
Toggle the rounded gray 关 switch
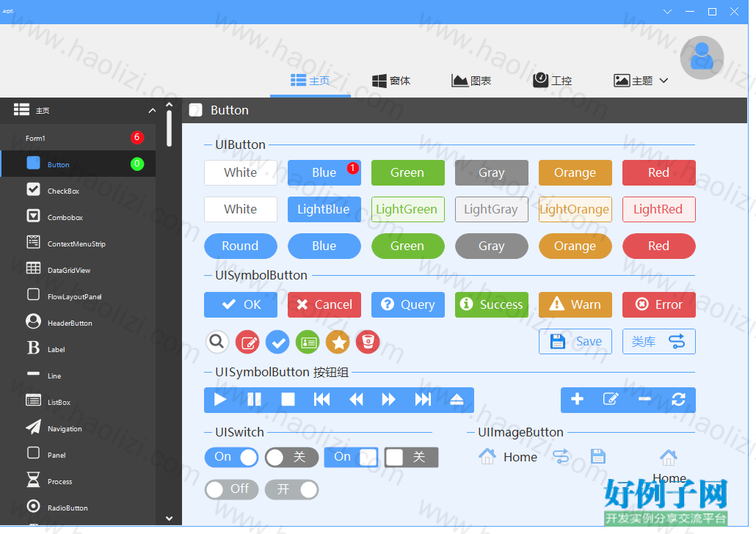tap(291, 457)
